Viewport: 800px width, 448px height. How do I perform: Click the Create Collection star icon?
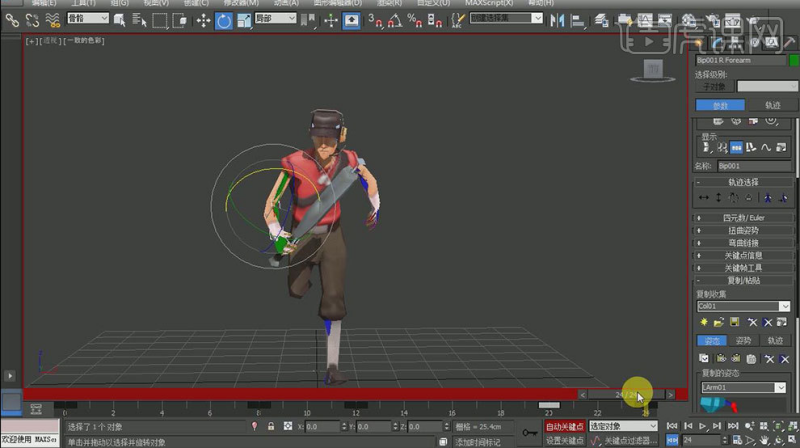(x=704, y=322)
